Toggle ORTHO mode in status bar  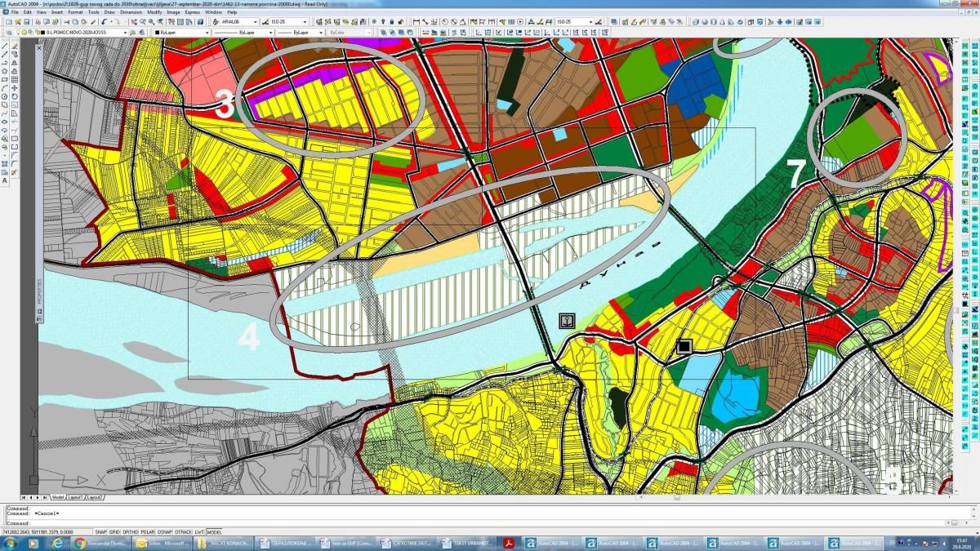pos(130,531)
